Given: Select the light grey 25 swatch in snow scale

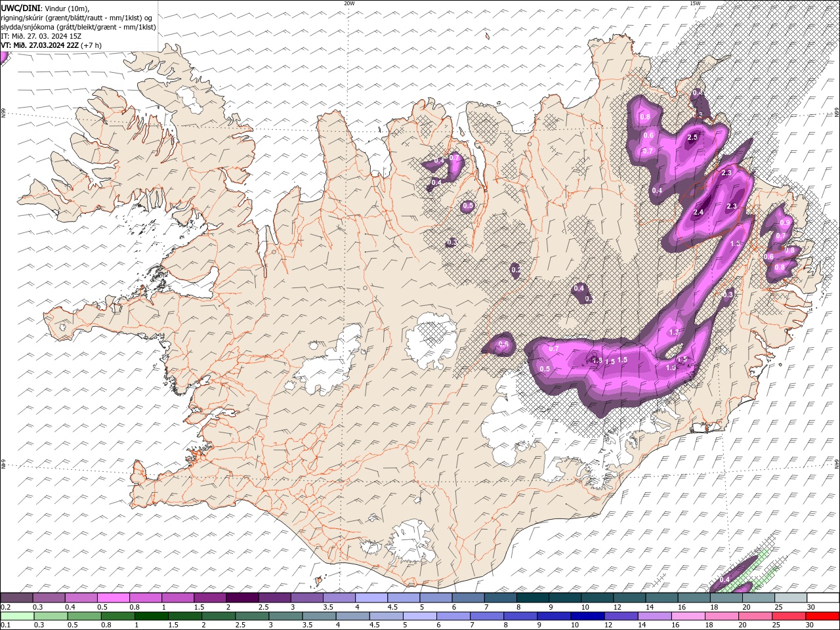Looking at the screenshot, I should [790, 597].
